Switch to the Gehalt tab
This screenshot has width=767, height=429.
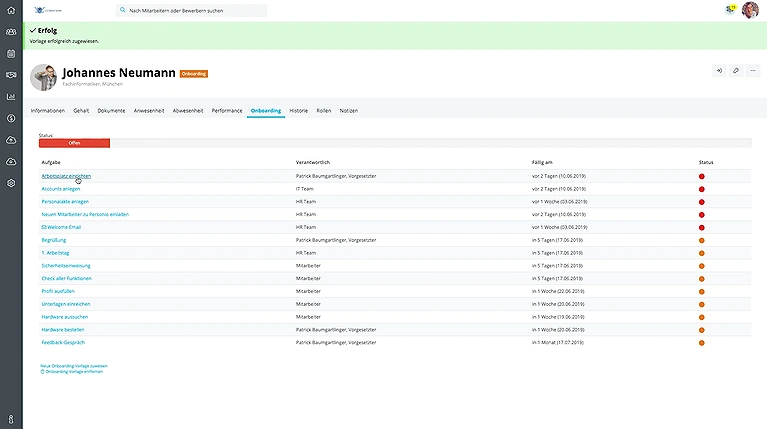pyautogui.click(x=81, y=111)
